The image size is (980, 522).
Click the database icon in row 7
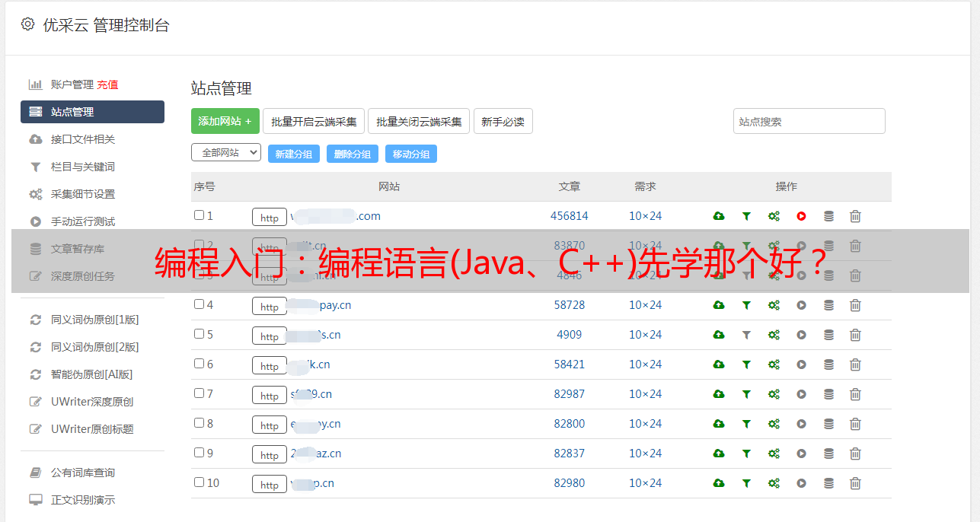click(x=828, y=394)
